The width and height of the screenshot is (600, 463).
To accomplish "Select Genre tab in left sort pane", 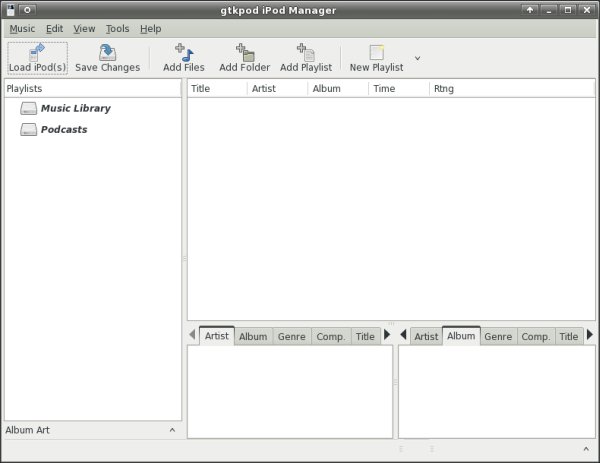I will pyautogui.click(x=292, y=337).
